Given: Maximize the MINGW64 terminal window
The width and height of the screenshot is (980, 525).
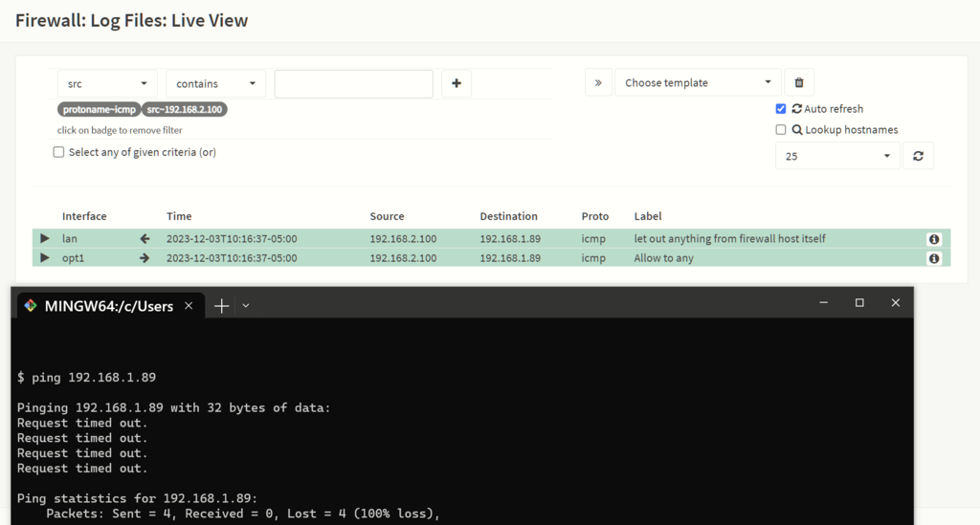Looking at the screenshot, I should [x=859, y=303].
